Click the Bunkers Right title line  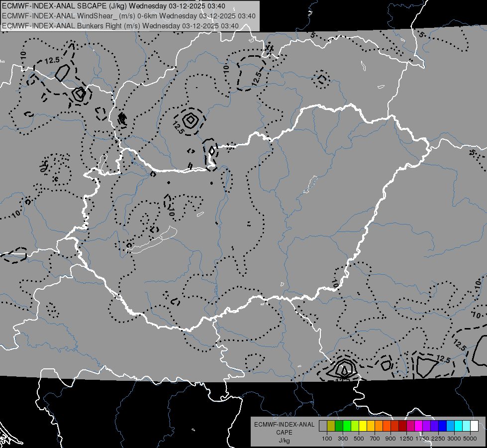coord(120,26)
